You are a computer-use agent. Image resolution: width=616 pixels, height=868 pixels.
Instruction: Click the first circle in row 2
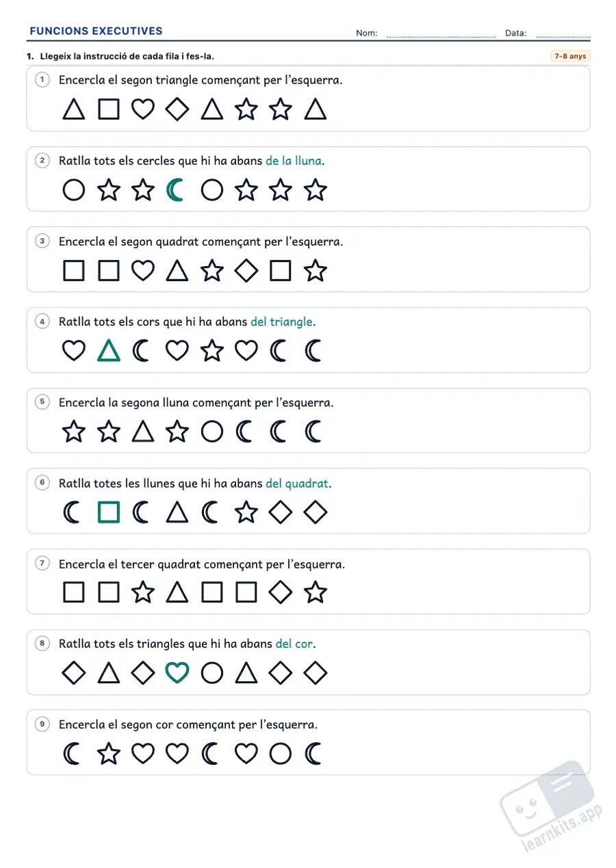[x=73, y=190]
